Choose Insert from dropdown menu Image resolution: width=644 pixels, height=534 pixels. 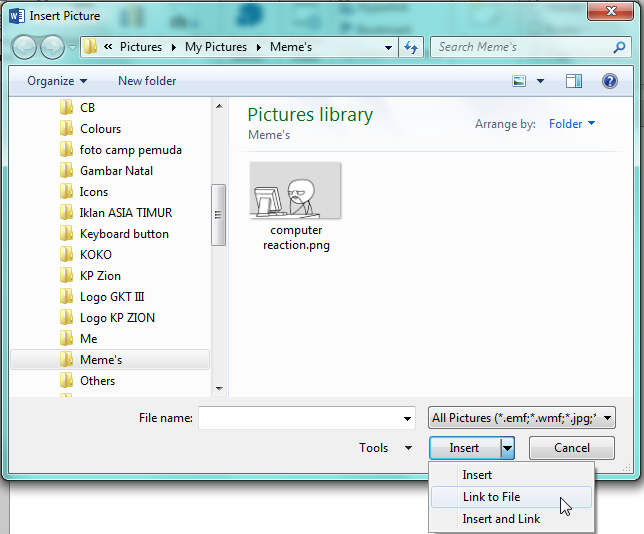click(x=511, y=475)
